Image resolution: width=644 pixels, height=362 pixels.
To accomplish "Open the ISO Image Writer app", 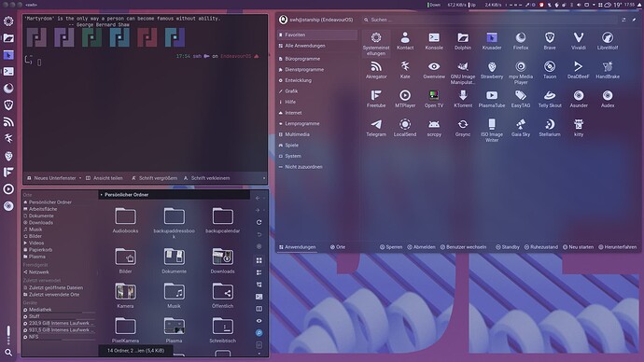I will (x=492, y=130).
